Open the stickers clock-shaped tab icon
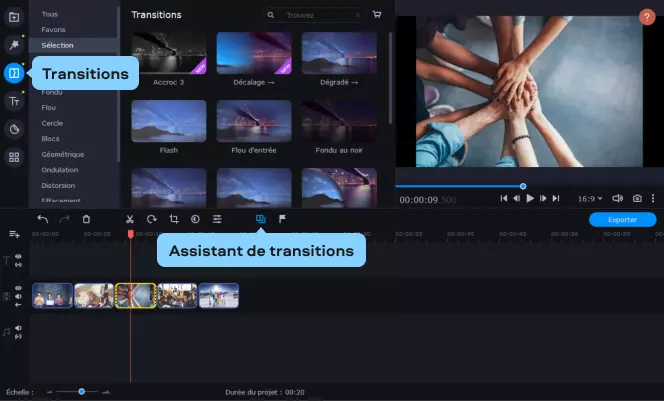This screenshot has width=664, height=401. coord(14,129)
